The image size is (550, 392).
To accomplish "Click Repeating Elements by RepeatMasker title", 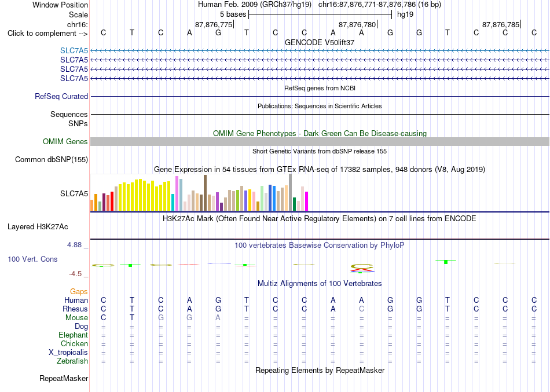I will (x=320, y=371).
